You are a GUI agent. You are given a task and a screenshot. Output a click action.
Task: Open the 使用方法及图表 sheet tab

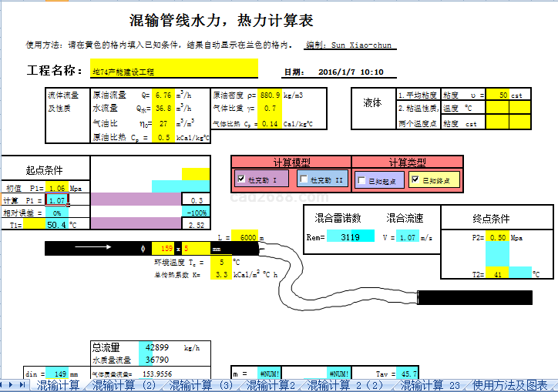[509, 385]
